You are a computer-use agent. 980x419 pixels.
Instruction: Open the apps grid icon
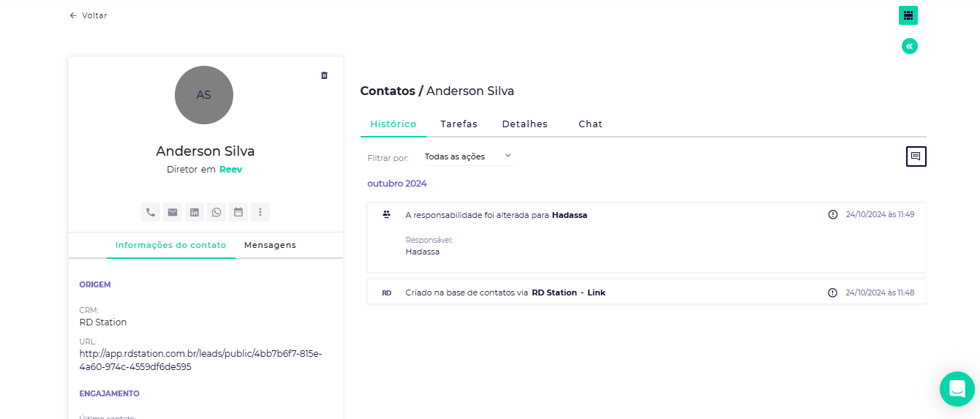pos(908,15)
